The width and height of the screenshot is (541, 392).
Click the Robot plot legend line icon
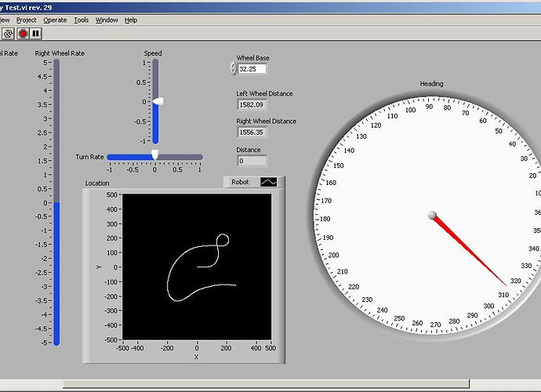coord(268,182)
